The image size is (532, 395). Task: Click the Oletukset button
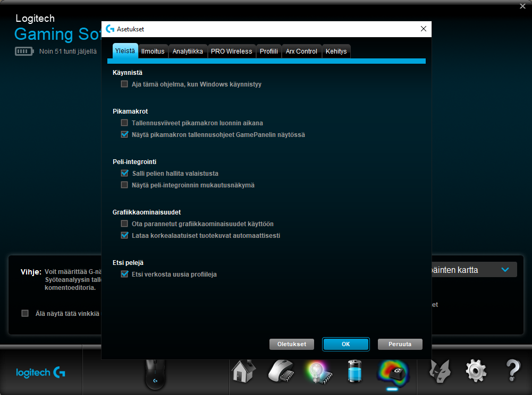click(x=292, y=344)
